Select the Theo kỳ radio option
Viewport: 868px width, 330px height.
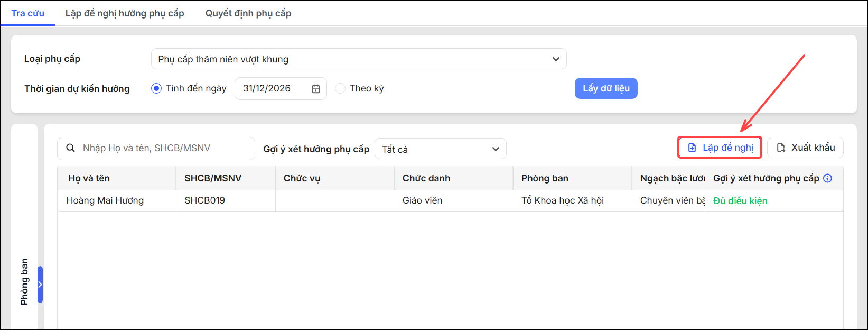click(x=340, y=88)
